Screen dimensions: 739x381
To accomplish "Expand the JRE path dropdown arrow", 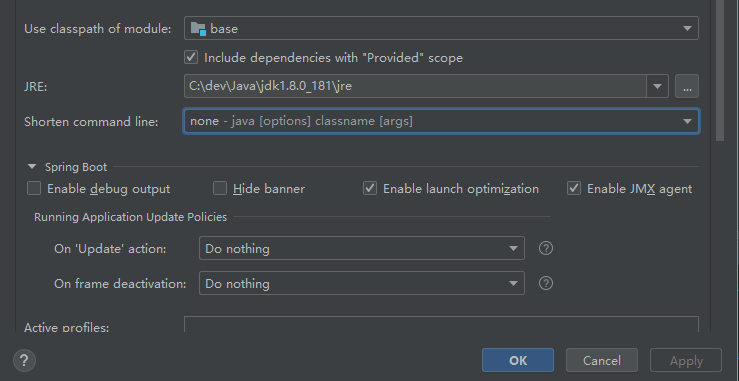I will point(657,86).
